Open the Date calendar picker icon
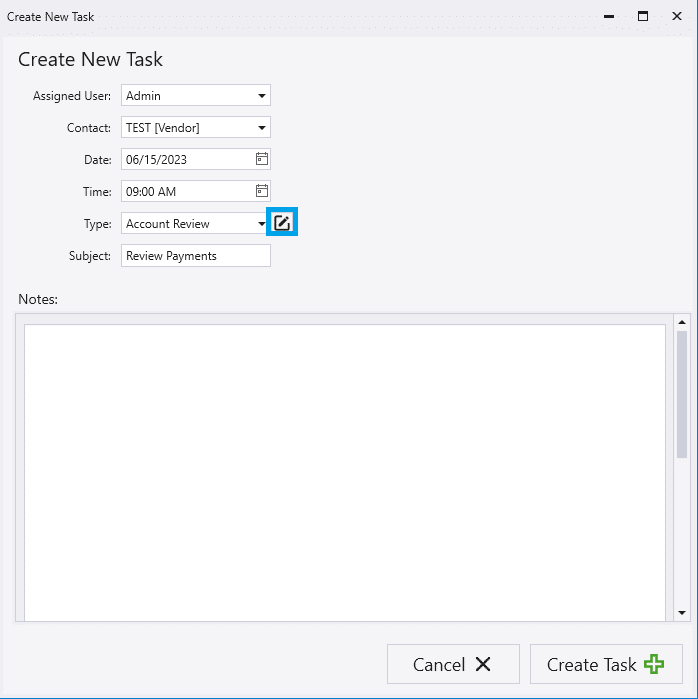 point(261,159)
